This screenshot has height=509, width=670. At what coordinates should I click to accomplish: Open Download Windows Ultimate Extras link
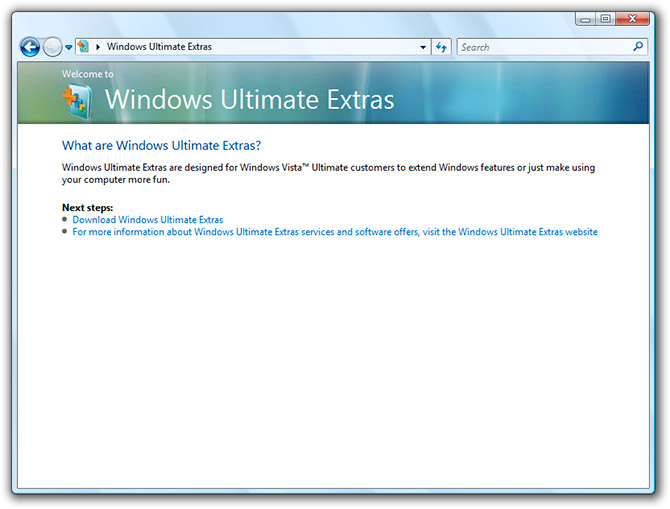pyautogui.click(x=148, y=220)
